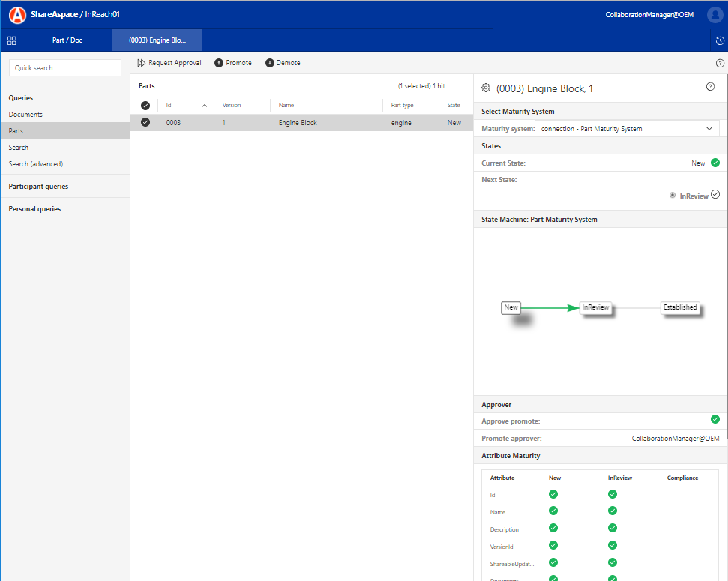Click the Demote toolbar button

pyautogui.click(x=283, y=63)
